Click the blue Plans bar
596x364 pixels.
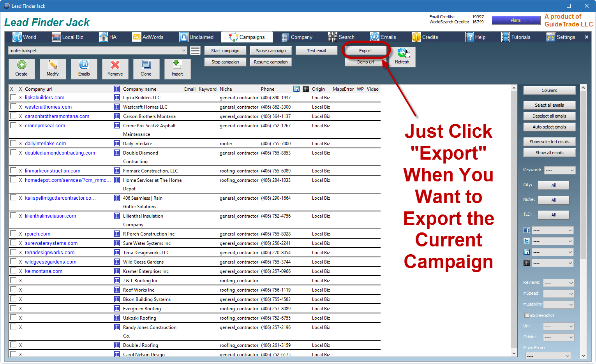(515, 20)
